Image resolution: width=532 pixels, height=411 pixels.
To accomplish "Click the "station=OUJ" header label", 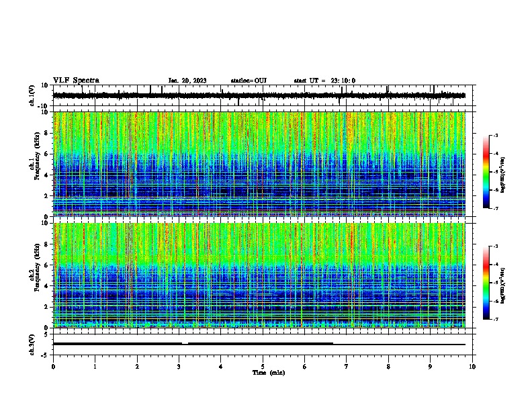I will click(x=249, y=81).
